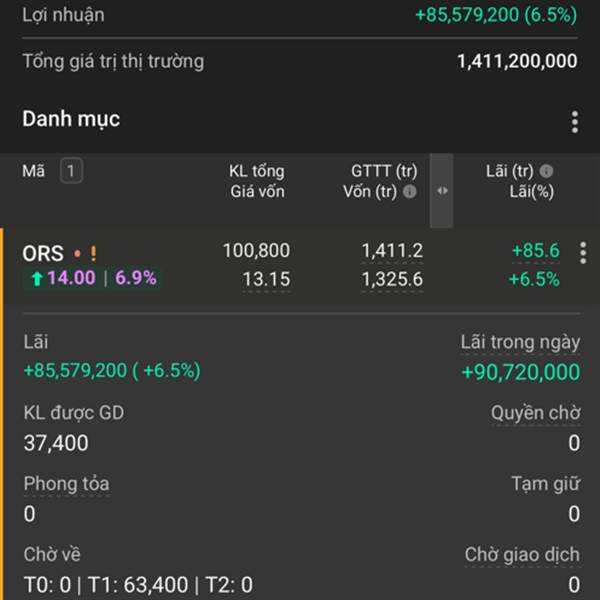Toggle the column switcher arrows in header

[x=442, y=191]
